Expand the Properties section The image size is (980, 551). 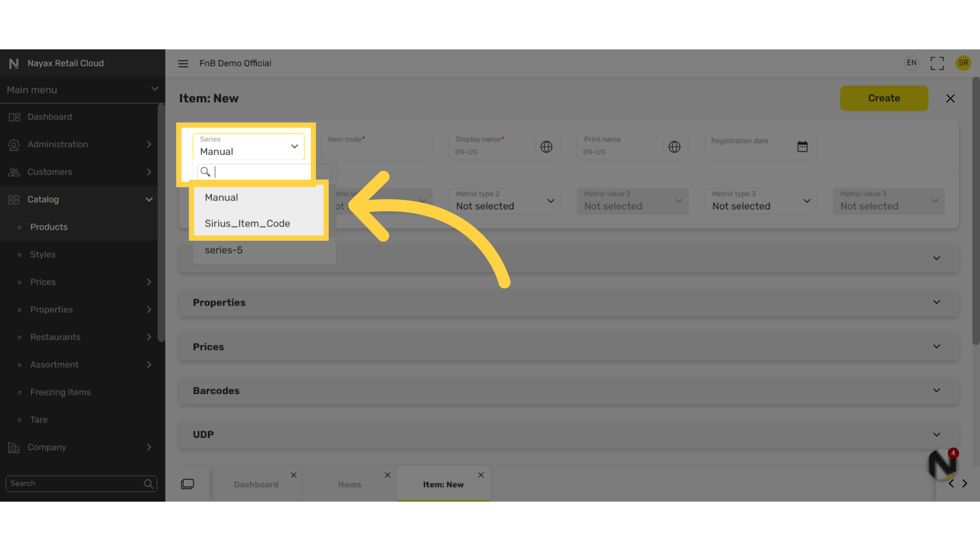pyautogui.click(x=568, y=303)
